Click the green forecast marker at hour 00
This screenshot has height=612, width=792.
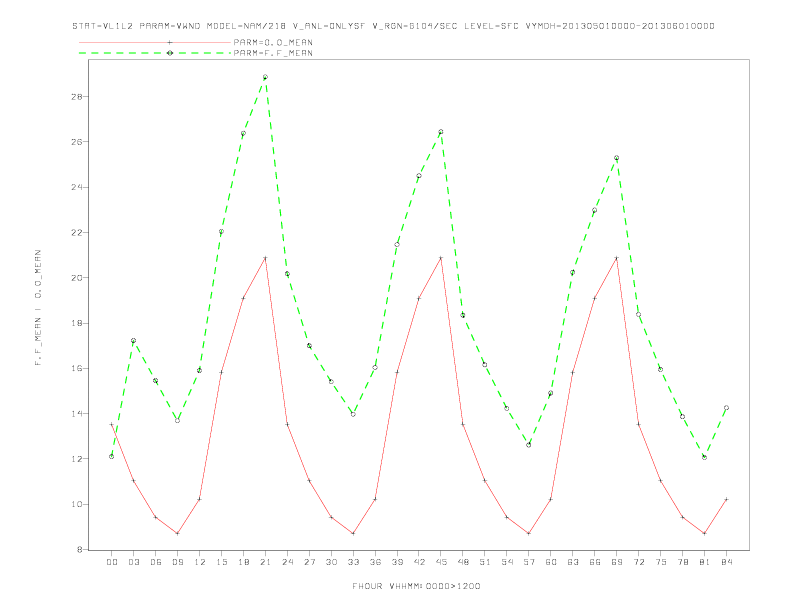coord(112,456)
